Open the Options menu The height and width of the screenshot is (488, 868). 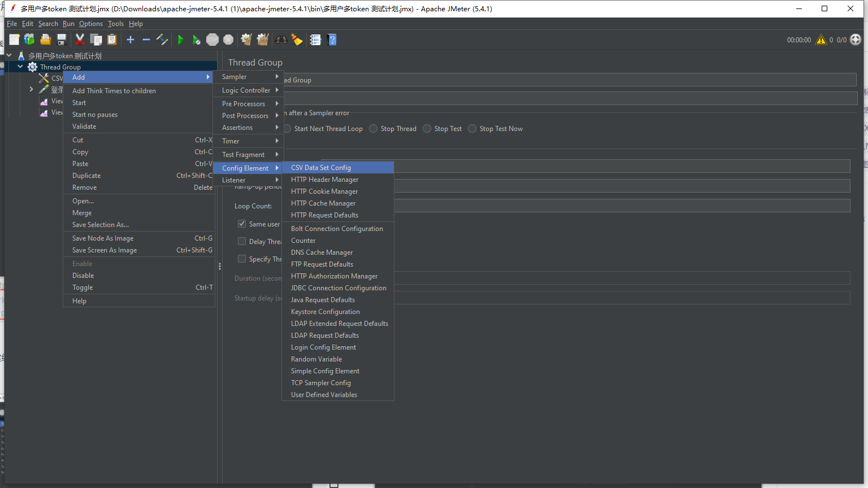(x=91, y=24)
